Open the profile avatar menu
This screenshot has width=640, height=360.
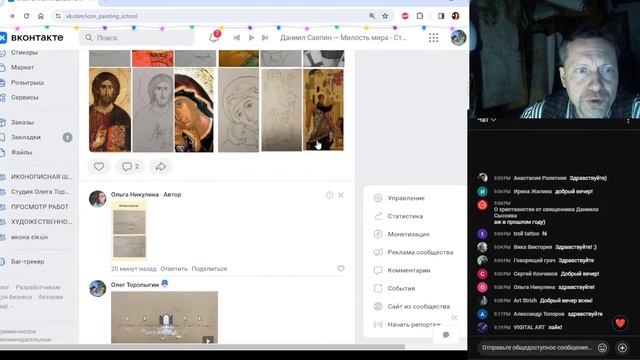click(458, 38)
